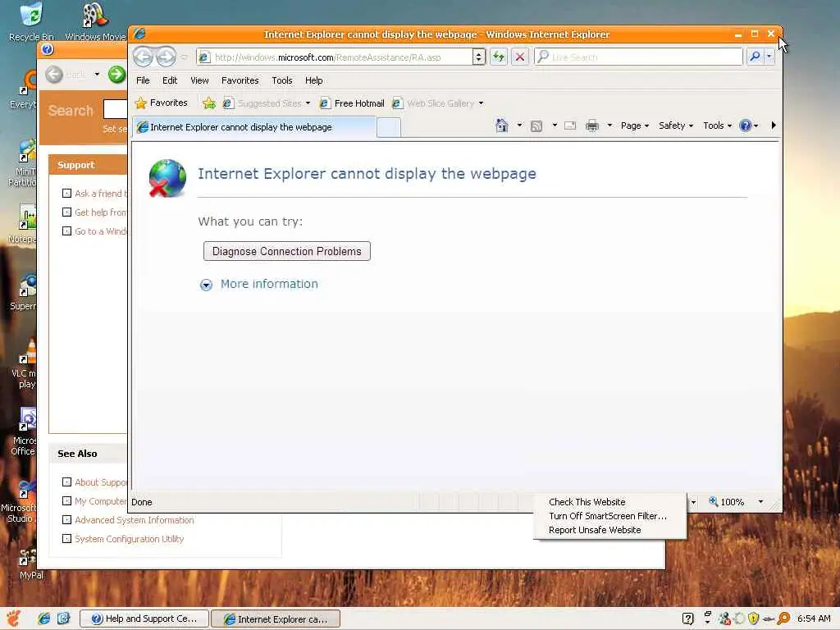The width and height of the screenshot is (840, 630).
Task: Click the RSS Feeds icon
Action: (536, 126)
